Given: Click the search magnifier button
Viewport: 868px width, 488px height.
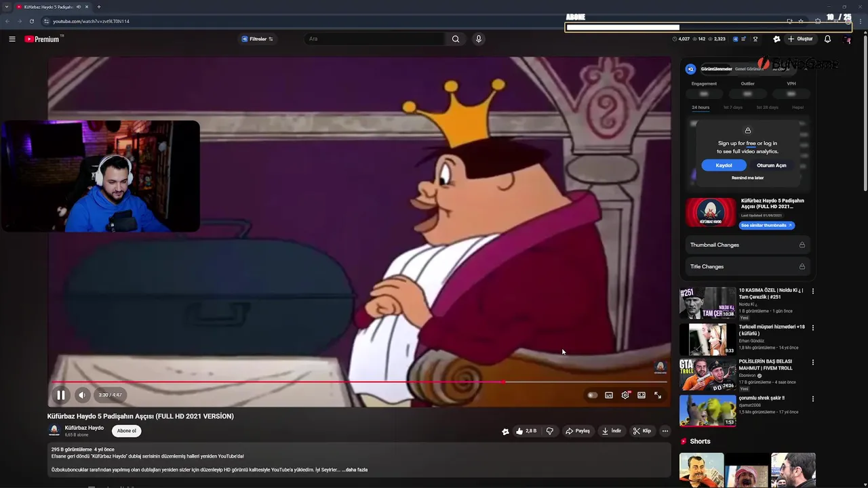Looking at the screenshot, I should [456, 39].
